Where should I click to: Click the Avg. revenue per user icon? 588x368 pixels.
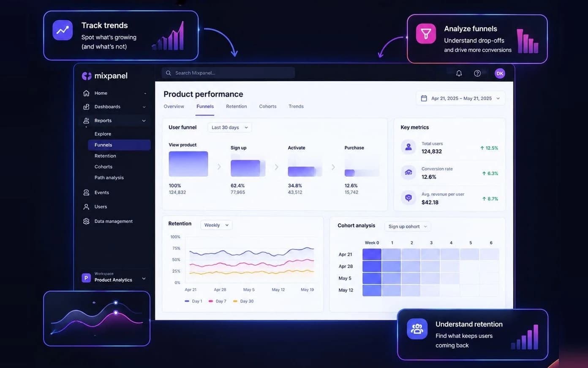408,198
